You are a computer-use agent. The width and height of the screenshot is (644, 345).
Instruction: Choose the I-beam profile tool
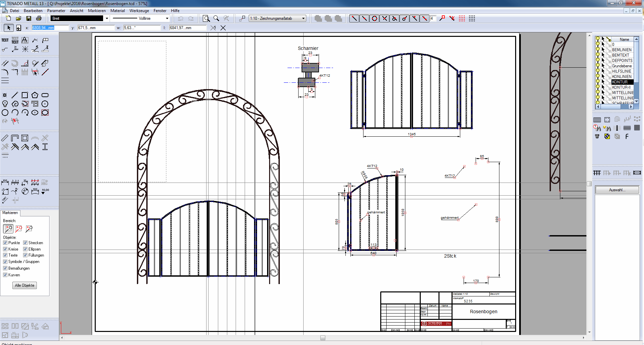45,147
